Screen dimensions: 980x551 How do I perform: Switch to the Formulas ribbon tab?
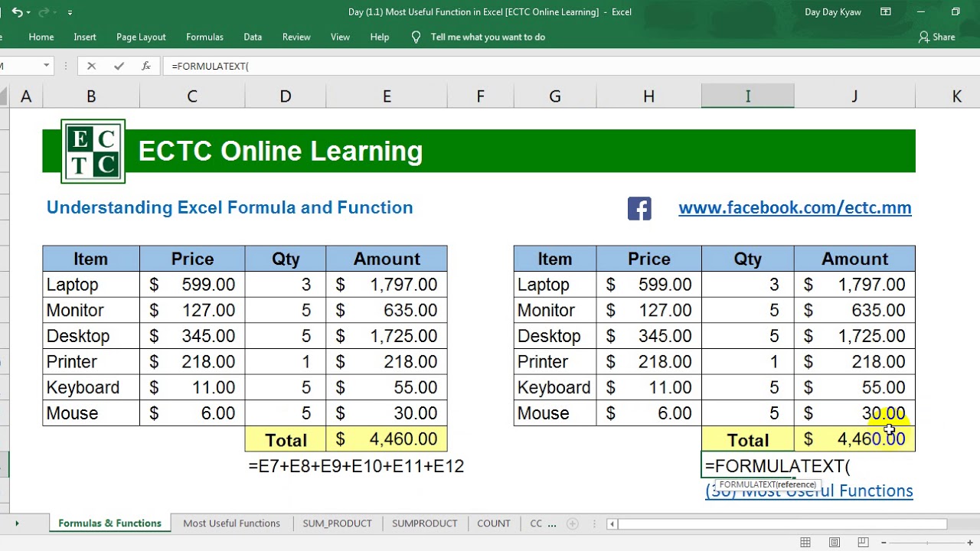(204, 37)
